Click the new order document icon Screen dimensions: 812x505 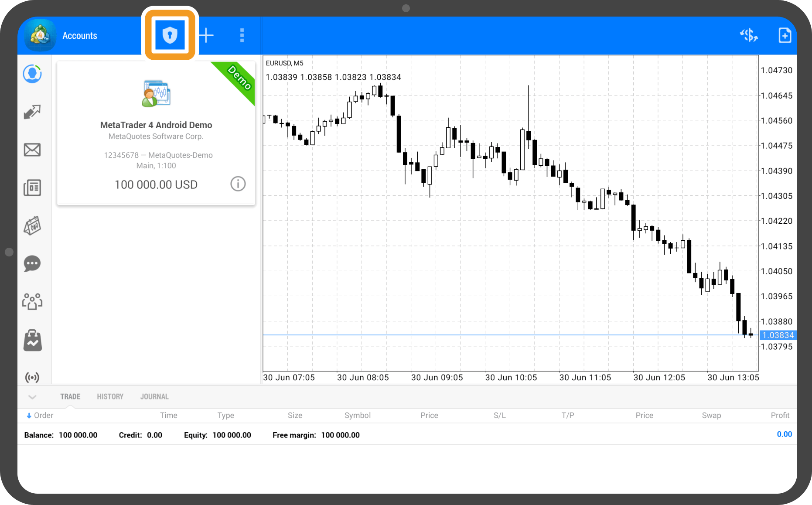coord(785,35)
